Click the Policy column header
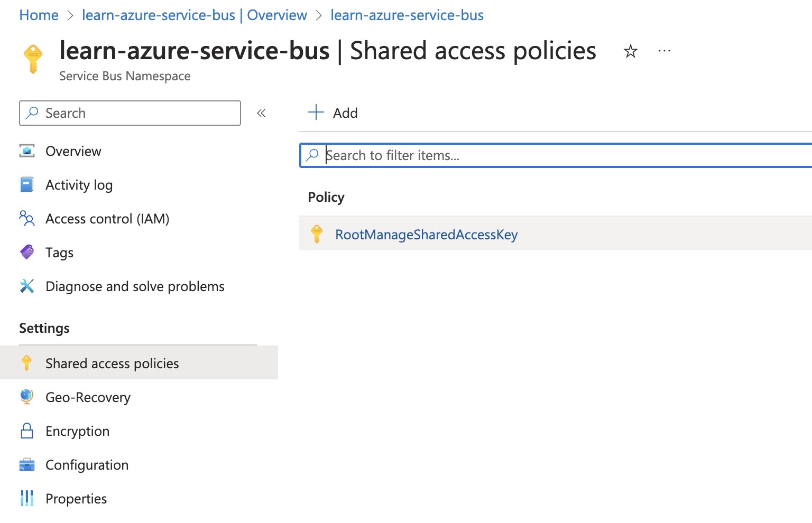The height and width of the screenshot is (523, 812). pos(326,197)
